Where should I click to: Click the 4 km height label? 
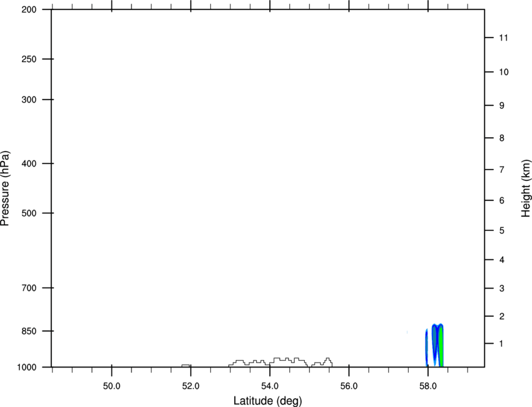pyautogui.click(x=502, y=260)
